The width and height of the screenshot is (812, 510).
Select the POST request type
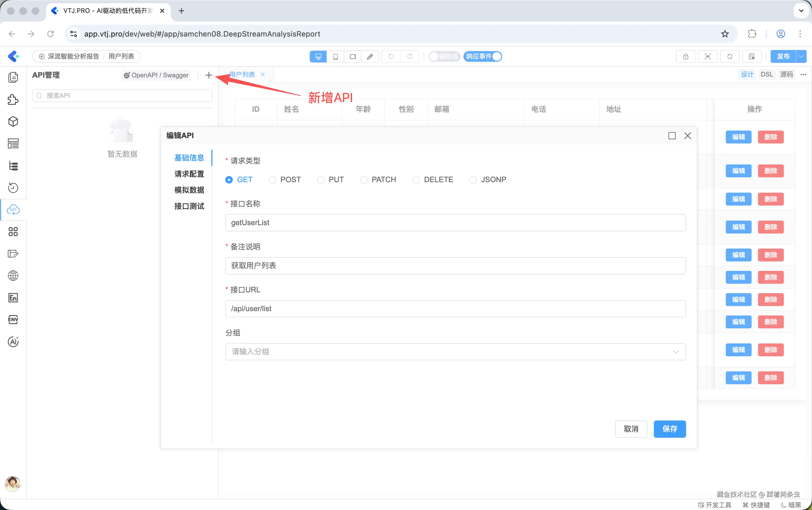point(272,179)
